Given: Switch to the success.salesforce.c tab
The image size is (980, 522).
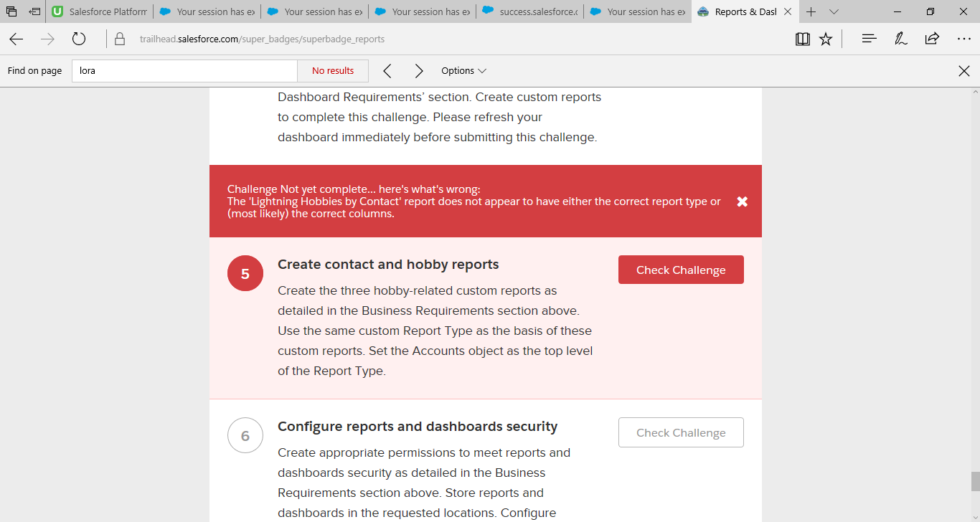Looking at the screenshot, I should 530,11.
